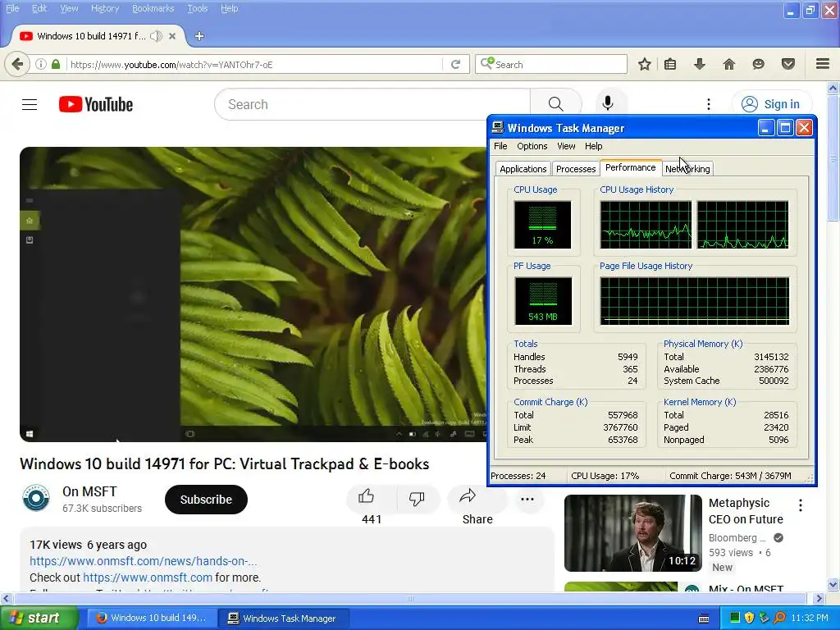Click the YouTube video player
Screen dimensions: 840x630
click(x=253, y=294)
